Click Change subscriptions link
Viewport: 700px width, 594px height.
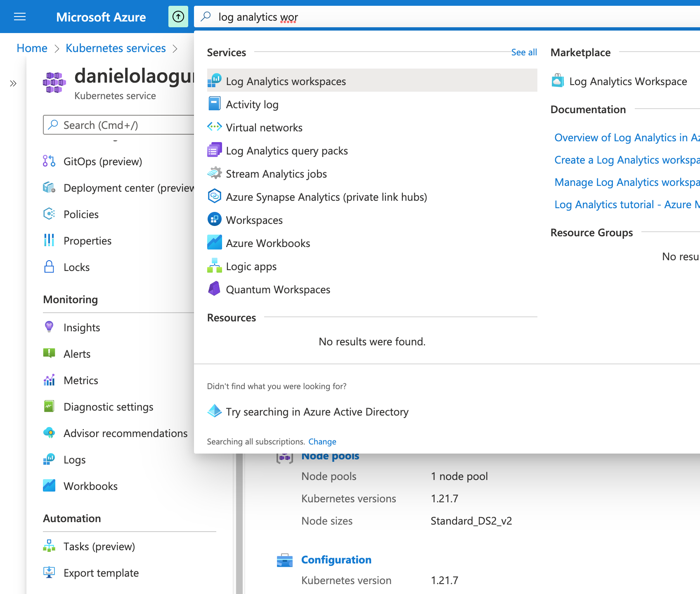[322, 442]
